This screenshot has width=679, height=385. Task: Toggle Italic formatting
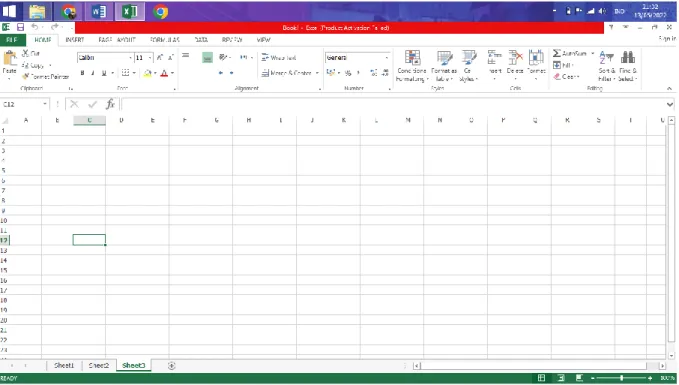(93, 73)
